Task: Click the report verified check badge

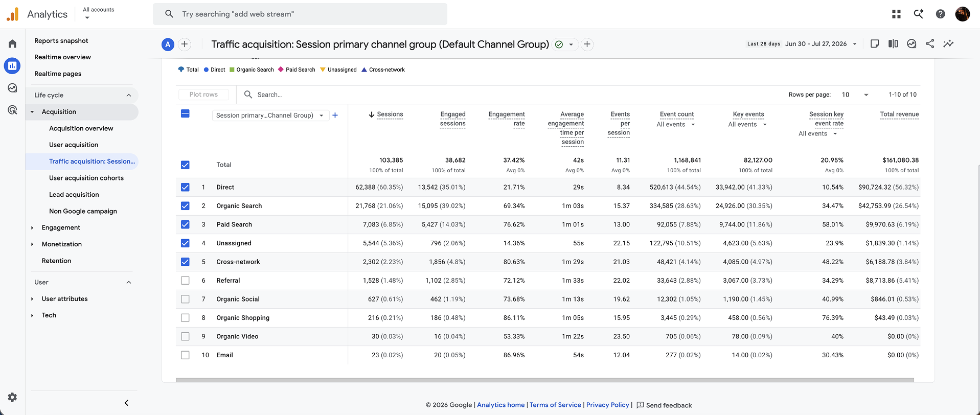Action: [x=559, y=44]
